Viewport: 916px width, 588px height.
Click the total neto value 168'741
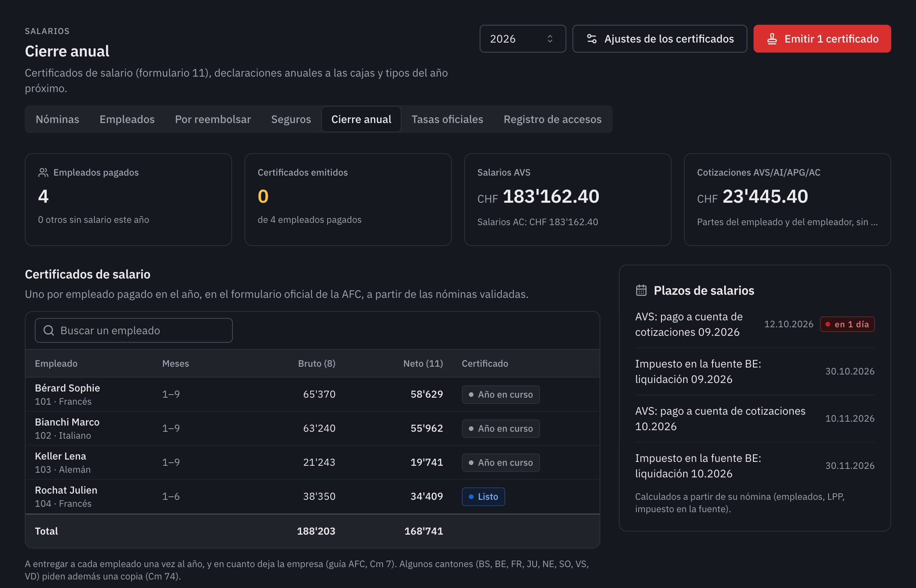point(424,531)
